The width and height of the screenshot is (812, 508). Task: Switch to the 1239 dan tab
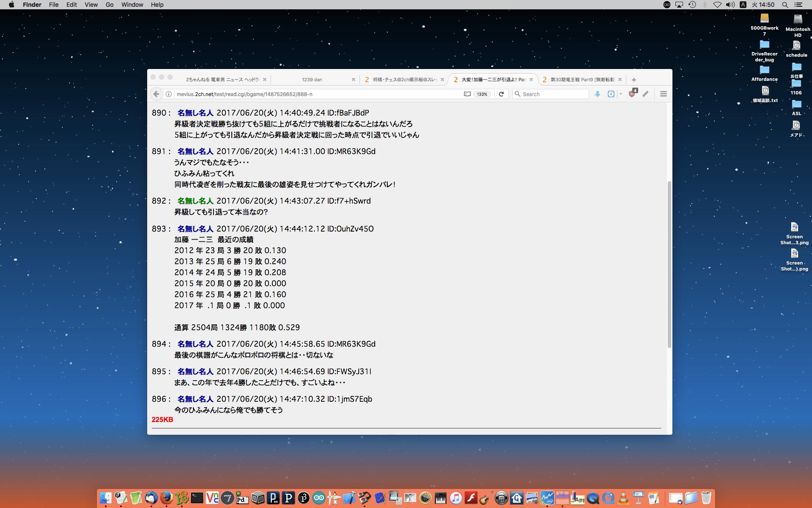click(312, 80)
